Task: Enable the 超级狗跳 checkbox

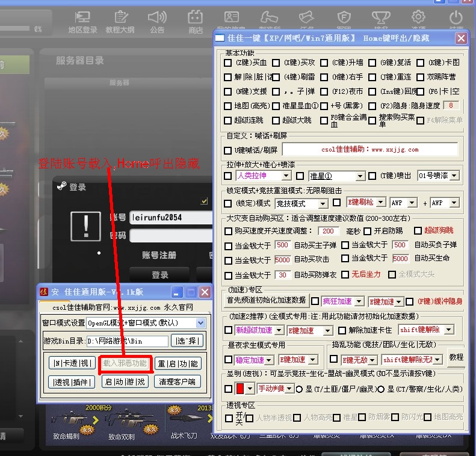Action: pos(418,231)
